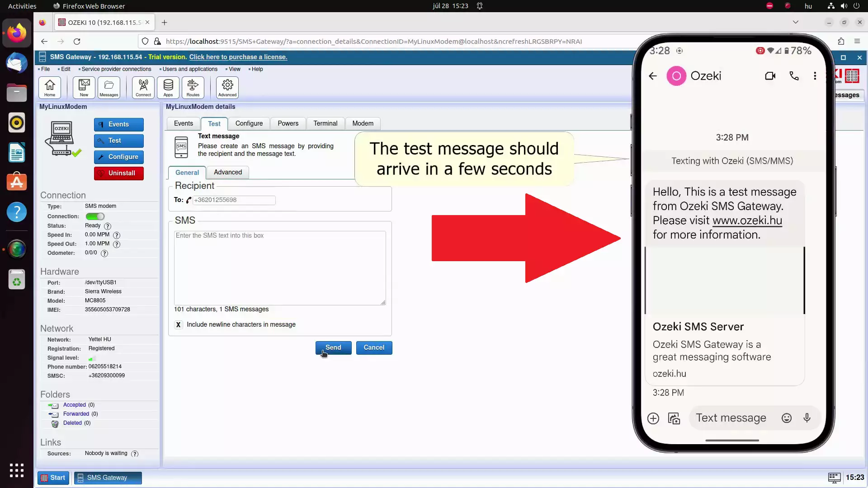
Task: Click the Advanced settings icon
Action: (x=227, y=87)
